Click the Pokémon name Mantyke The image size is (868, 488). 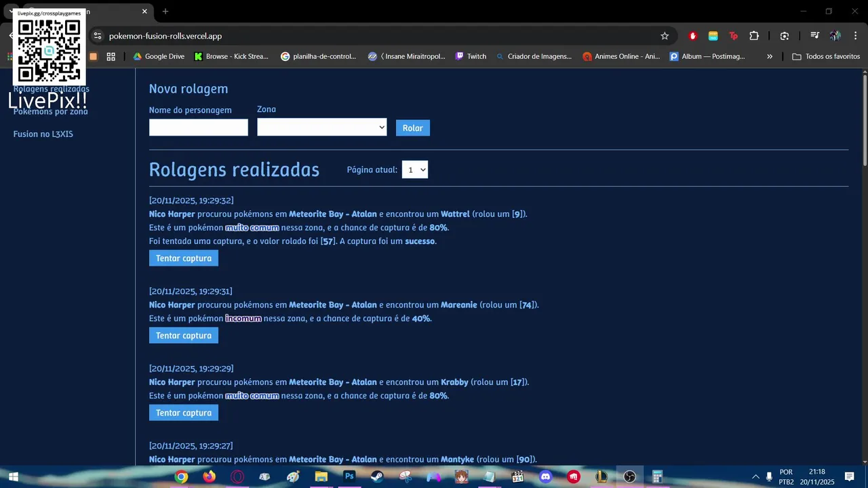click(458, 460)
